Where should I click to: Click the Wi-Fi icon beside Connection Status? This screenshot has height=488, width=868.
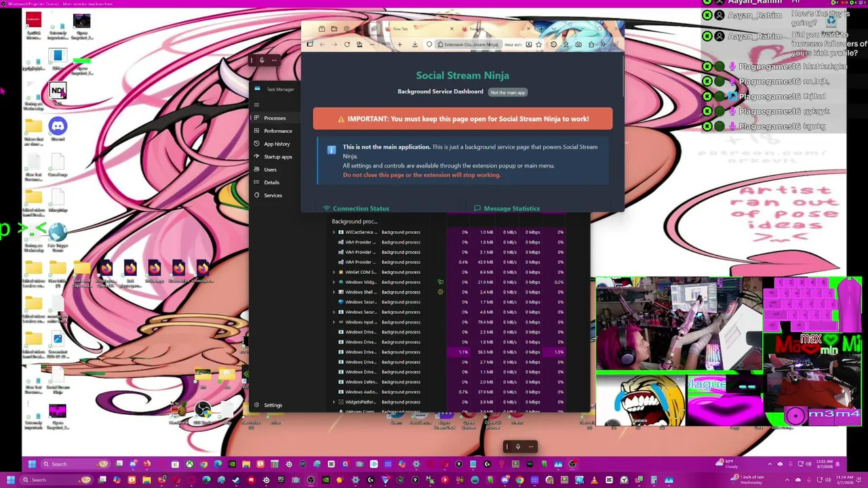coord(326,208)
